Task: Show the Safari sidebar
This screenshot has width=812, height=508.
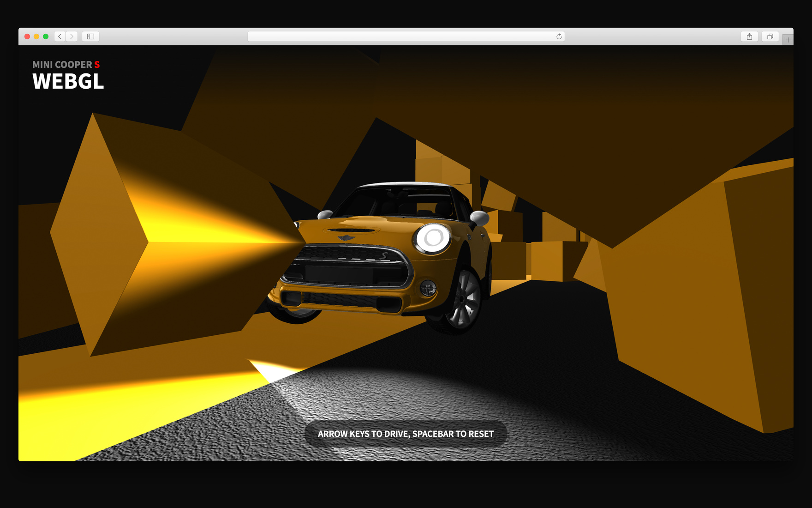Action: (x=90, y=36)
